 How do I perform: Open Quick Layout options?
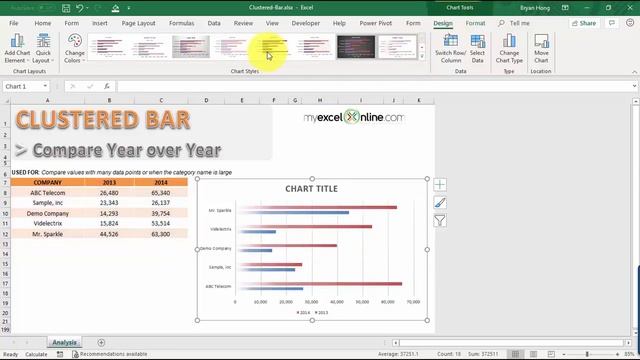pyautogui.click(x=43, y=48)
